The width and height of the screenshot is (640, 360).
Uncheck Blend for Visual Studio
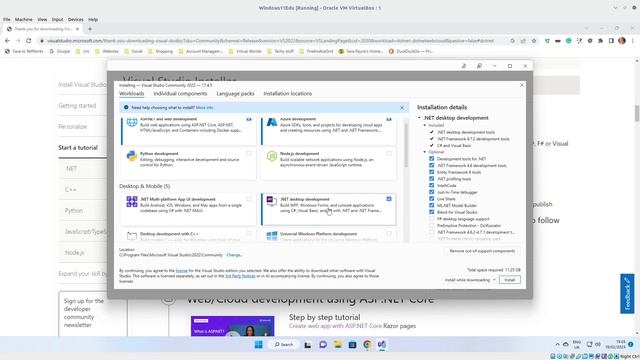(431, 212)
